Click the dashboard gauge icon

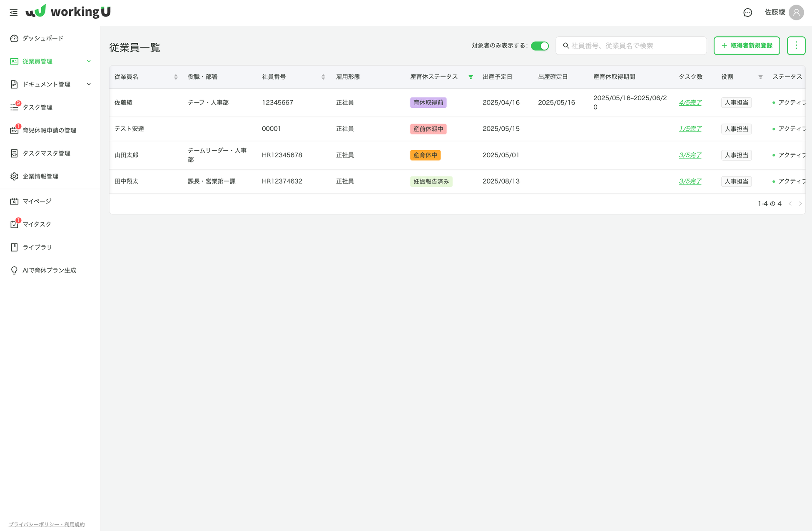14,38
